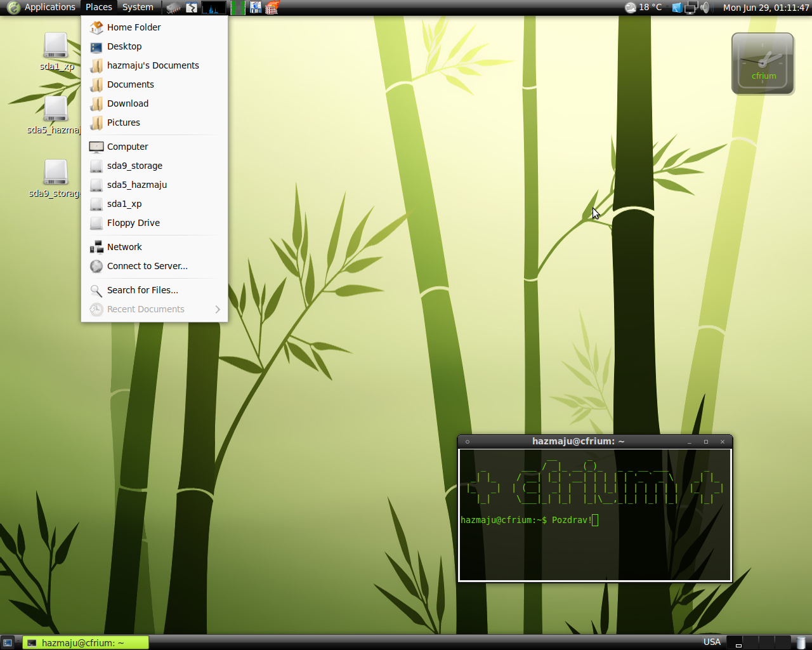812x650 pixels.
Task: Click the terminal prompt line
Action: point(529,521)
